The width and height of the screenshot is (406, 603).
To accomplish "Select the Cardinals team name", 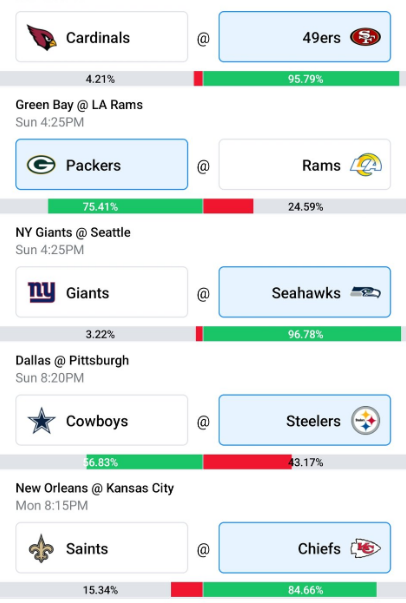I will click(x=98, y=38).
